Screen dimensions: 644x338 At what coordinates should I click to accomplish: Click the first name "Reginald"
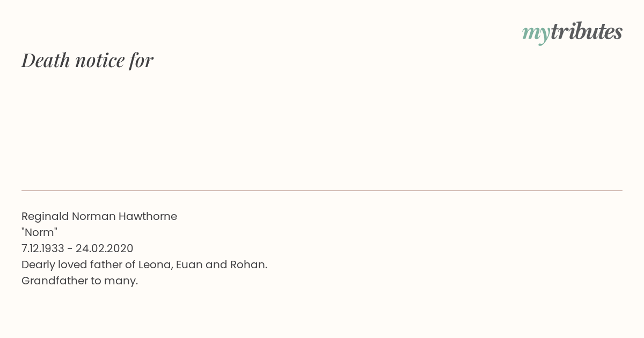[45, 217]
